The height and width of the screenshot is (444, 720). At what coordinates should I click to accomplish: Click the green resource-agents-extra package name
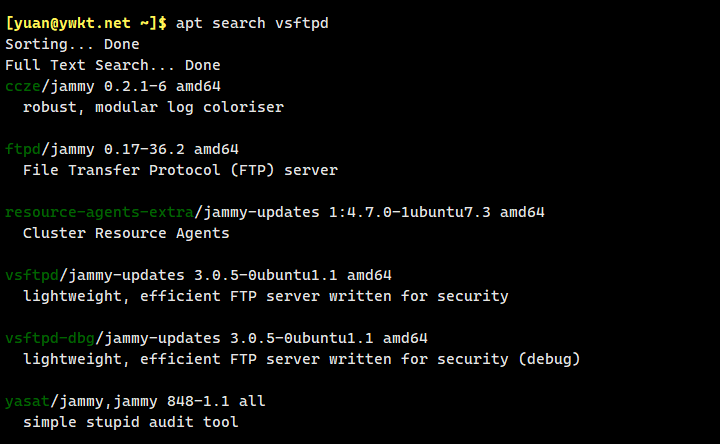(99, 212)
